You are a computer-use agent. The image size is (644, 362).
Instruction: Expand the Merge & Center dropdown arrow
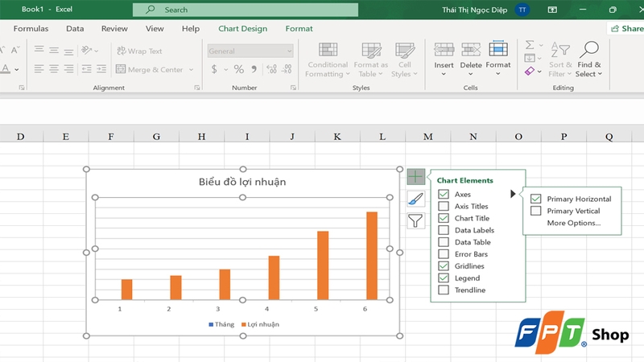click(x=191, y=69)
